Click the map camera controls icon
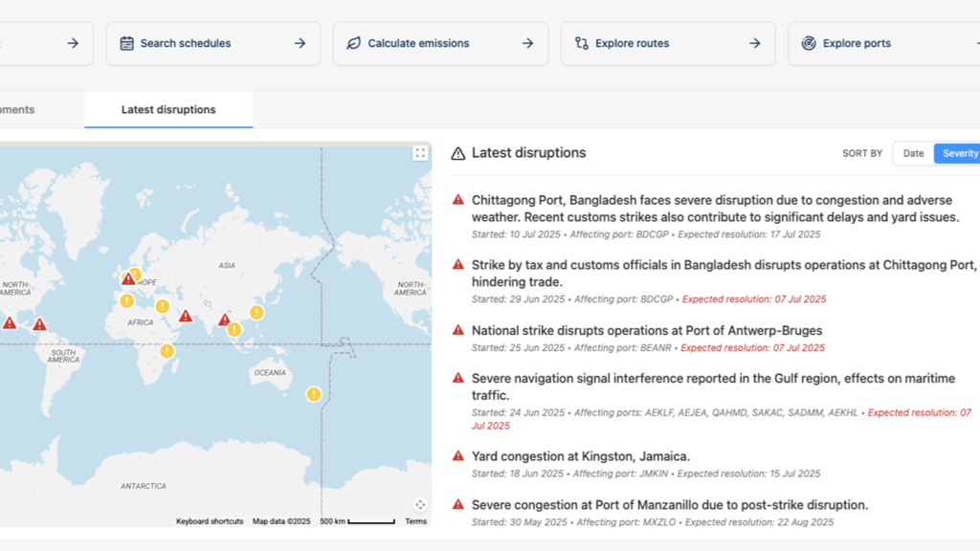The width and height of the screenshot is (980, 551). (420, 505)
